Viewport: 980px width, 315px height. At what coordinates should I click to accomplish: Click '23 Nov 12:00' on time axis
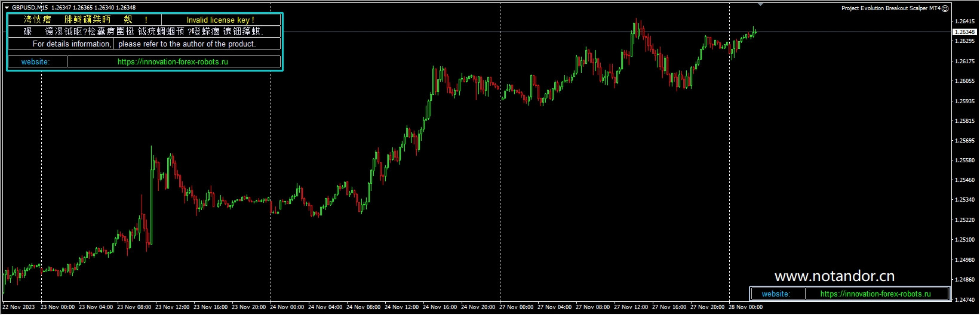point(173,307)
